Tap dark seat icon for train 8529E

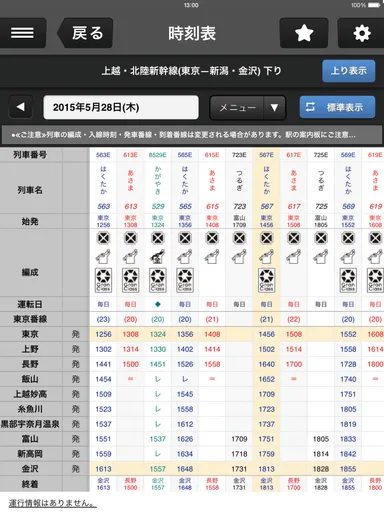coord(158,256)
